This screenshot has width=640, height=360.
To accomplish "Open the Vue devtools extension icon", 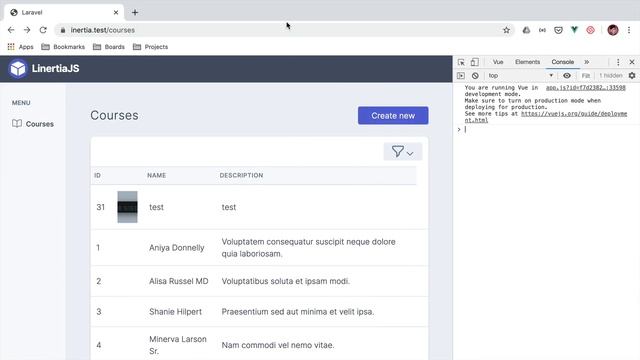I will [574, 30].
